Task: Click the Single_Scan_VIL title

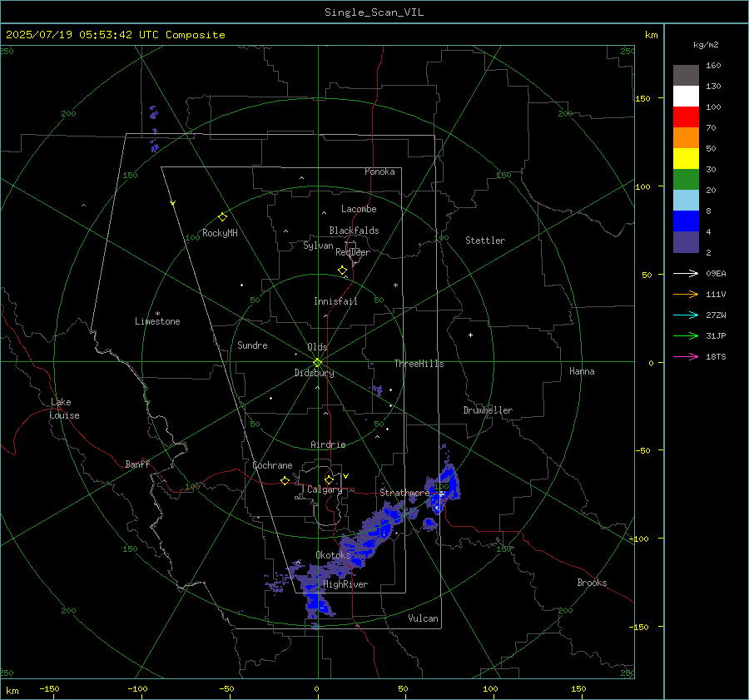Action: tap(374, 12)
